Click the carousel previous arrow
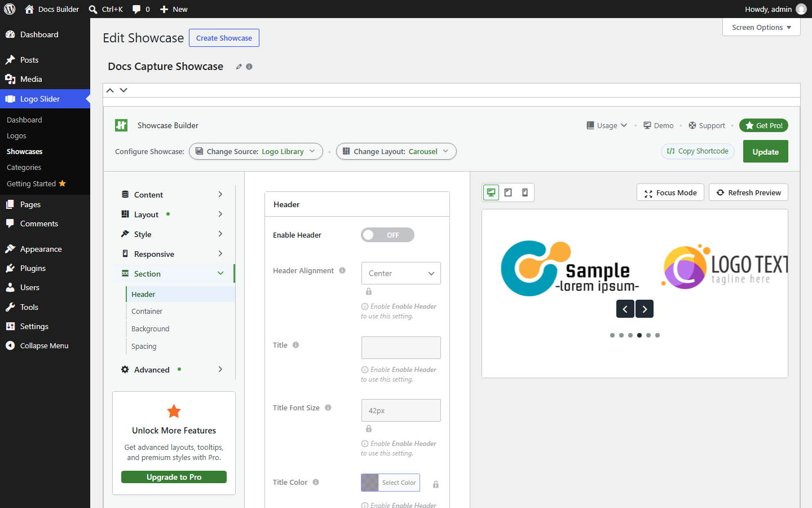The height and width of the screenshot is (508, 812). pos(625,309)
